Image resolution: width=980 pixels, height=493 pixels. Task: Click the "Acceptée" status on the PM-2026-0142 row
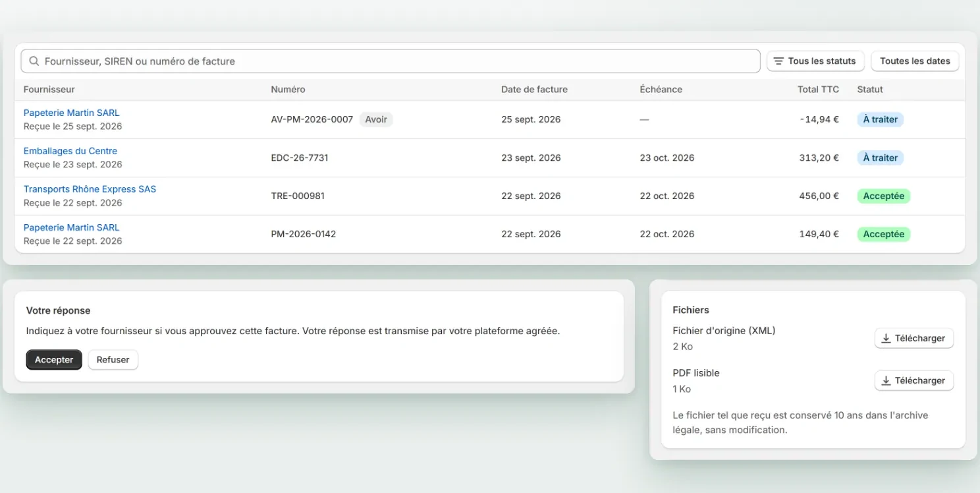(x=883, y=234)
